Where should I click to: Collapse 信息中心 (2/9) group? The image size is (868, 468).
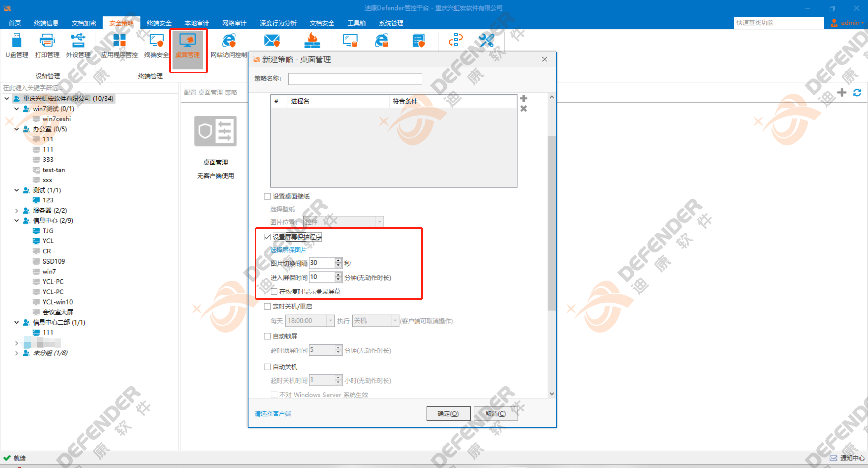(x=16, y=220)
